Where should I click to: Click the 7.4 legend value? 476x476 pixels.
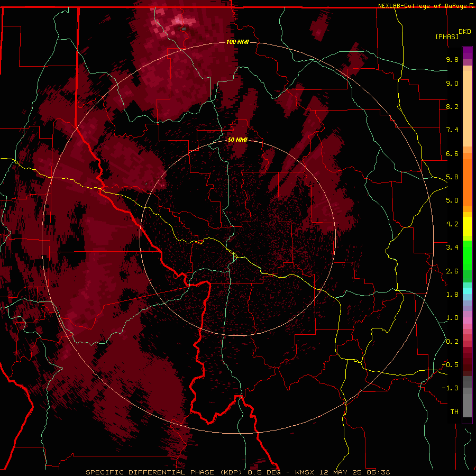(452, 130)
